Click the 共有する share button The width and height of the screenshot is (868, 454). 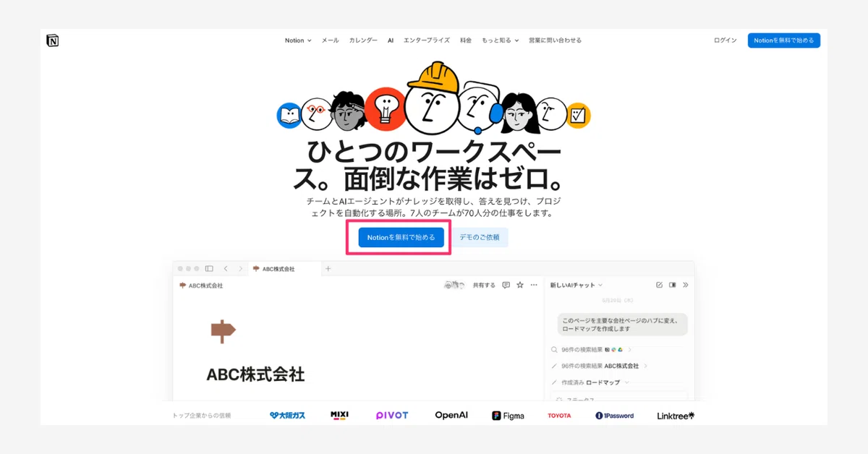[484, 285]
